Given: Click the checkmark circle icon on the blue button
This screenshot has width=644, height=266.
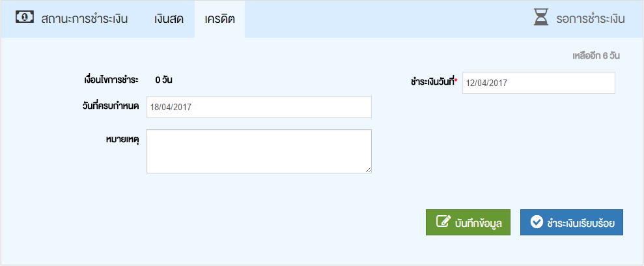Looking at the screenshot, I should click(537, 222).
